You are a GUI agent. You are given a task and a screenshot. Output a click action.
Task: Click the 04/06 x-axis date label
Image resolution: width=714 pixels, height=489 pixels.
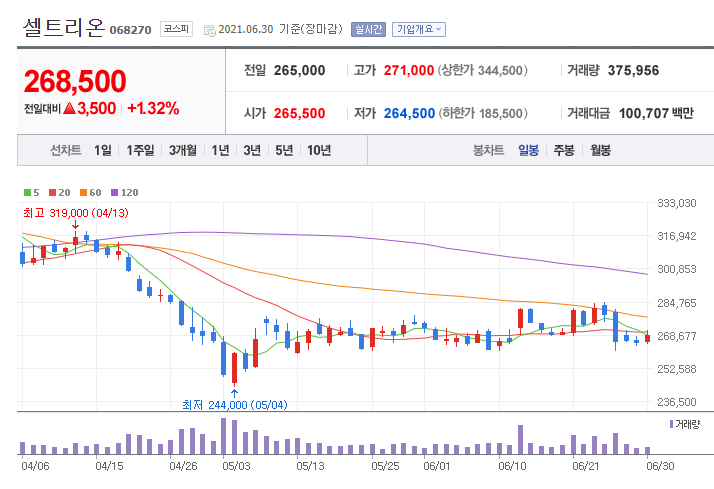pyautogui.click(x=36, y=466)
